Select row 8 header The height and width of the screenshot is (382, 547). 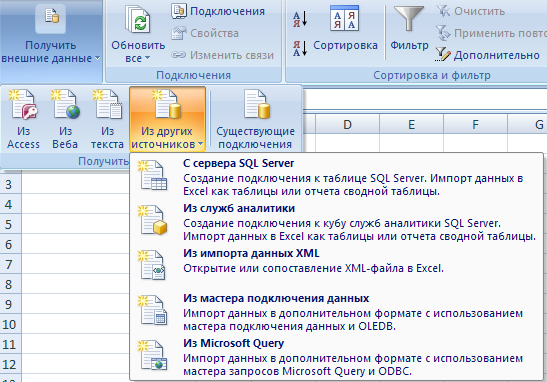[10, 284]
